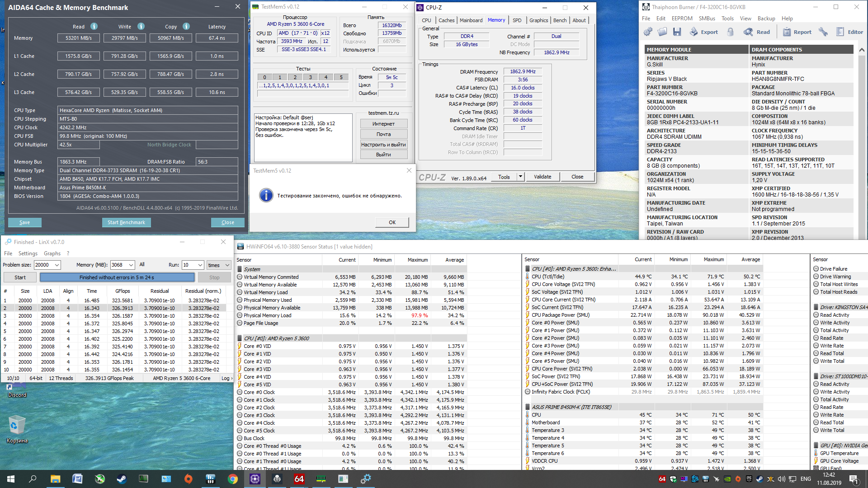The width and height of the screenshot is (868, 488).
Task: Open the Memory (MiB) combo box in LinX
Action: (x=131, y=265)
